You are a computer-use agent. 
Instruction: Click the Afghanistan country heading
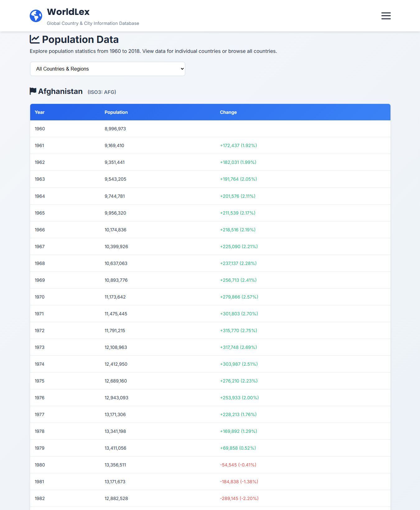coord(60,91)
